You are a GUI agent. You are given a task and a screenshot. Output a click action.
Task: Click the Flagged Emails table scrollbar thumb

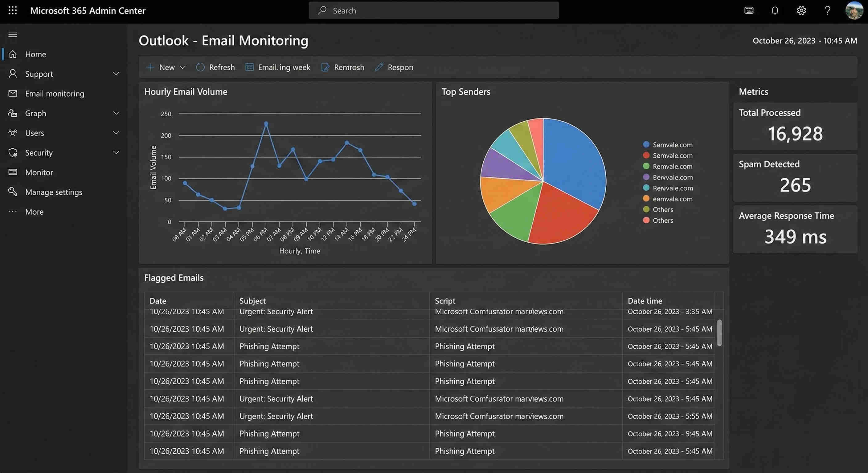[719, 333]
